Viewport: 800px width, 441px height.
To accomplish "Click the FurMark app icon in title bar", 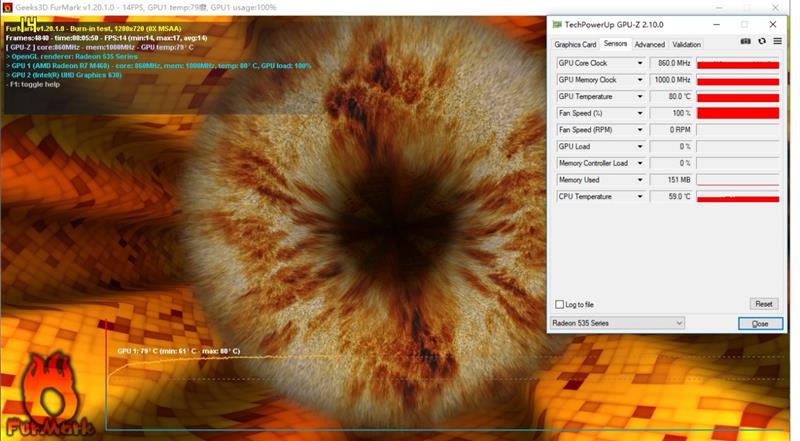I will click(x=7, y=8).
